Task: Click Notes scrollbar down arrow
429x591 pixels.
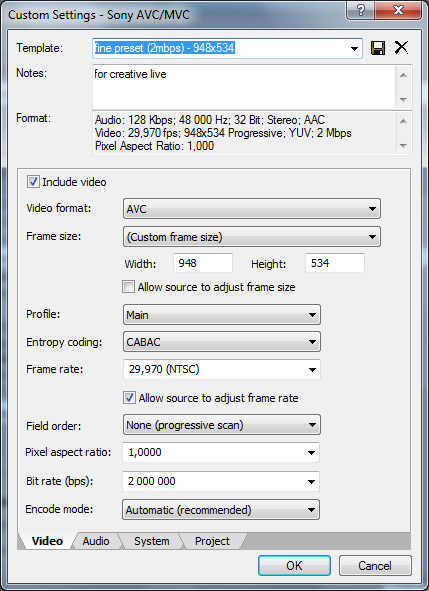Action: [403, 100]
